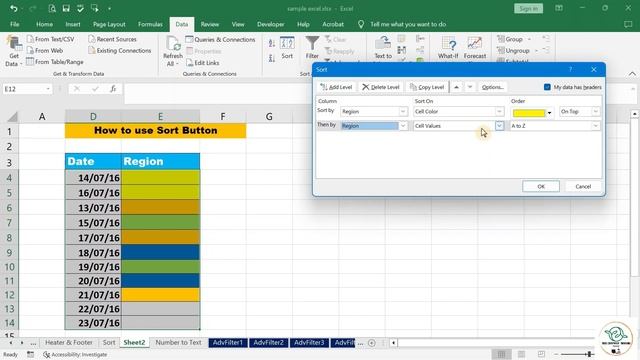The width and height of the screenshot is (640, 360).
Task: Open the Name Box dropdown arrow
Action: coord(48,89)
